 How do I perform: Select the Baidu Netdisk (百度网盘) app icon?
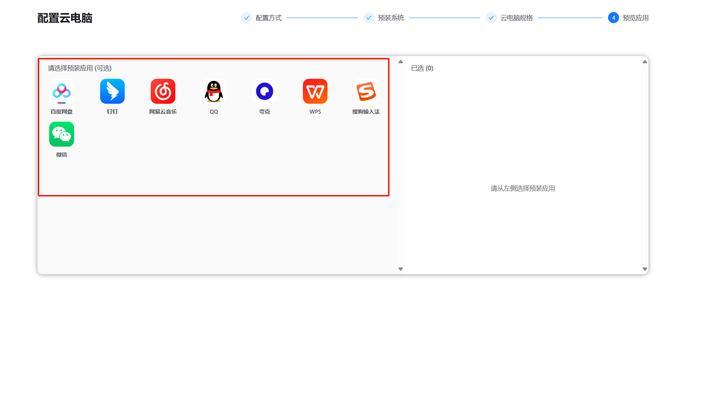[x=61, y=91]
